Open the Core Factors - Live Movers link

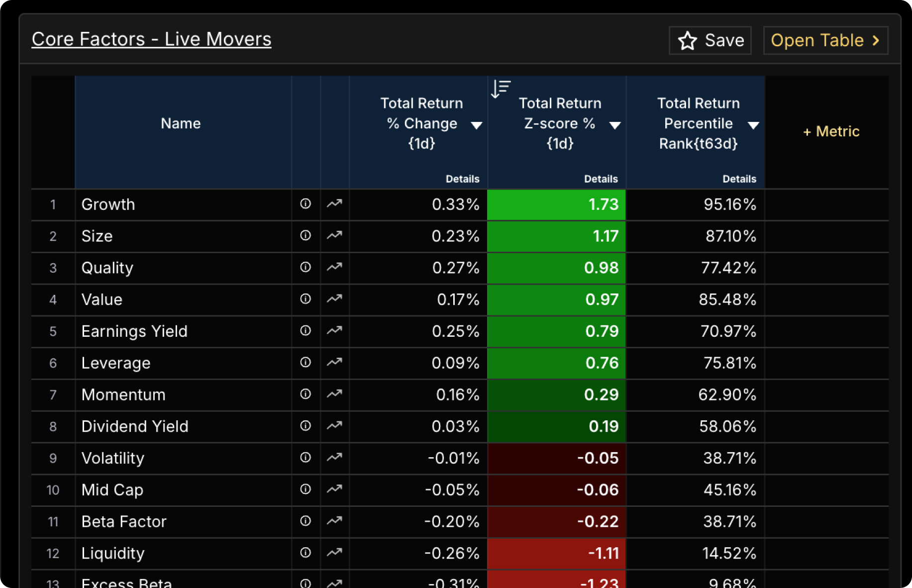click(151, 39)
